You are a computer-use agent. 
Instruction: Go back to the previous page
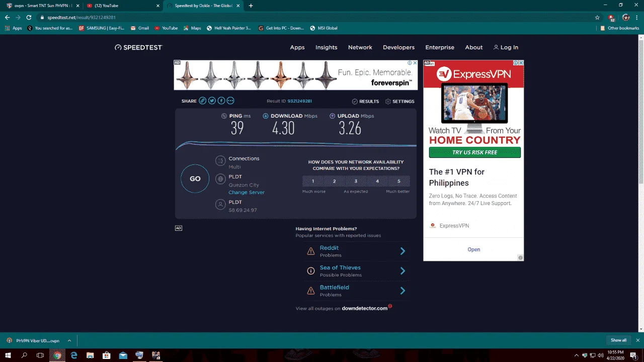(x=7, y=17)
